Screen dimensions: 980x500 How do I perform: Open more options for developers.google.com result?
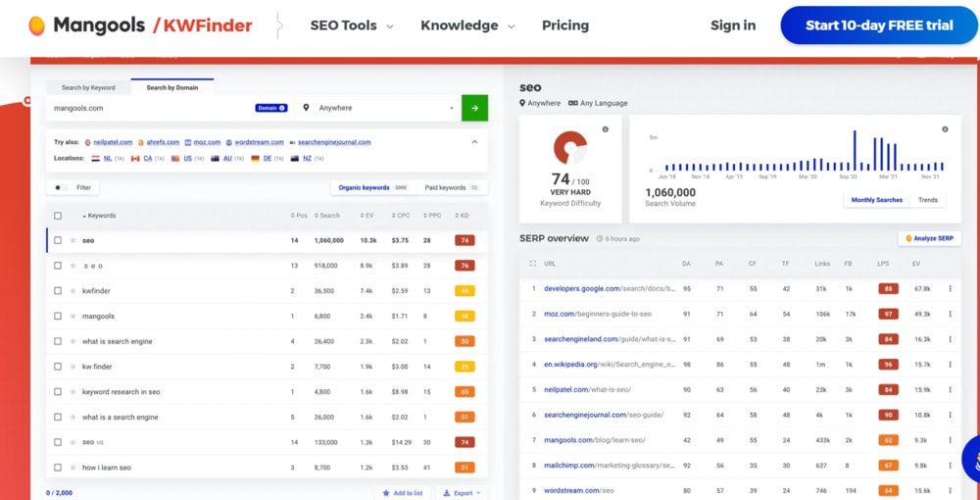[x=950, y=289]
